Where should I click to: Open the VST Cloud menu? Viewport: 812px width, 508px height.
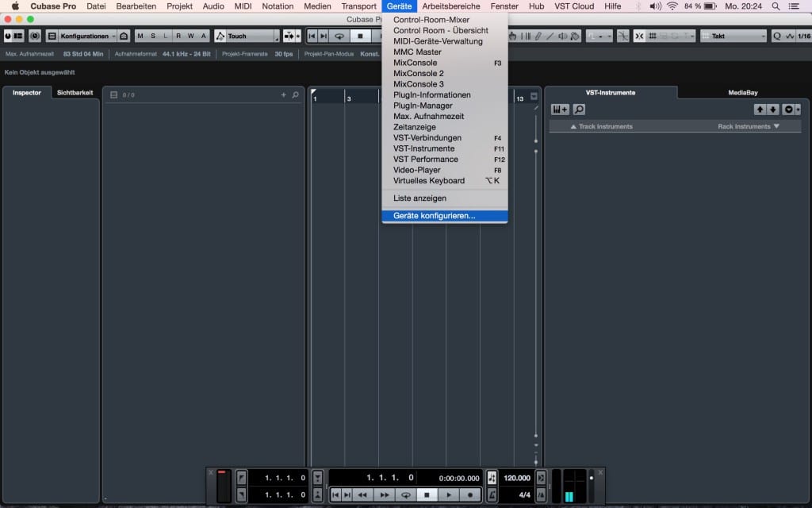point(574,6)
